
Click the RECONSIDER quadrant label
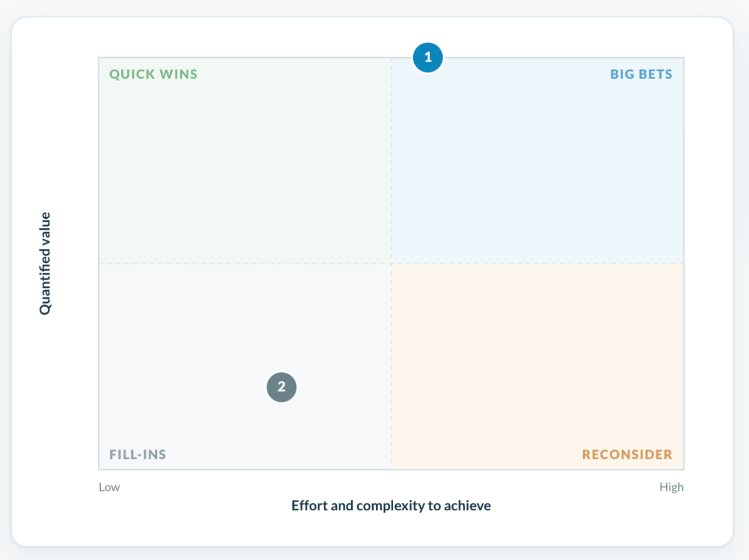(627, 455)
